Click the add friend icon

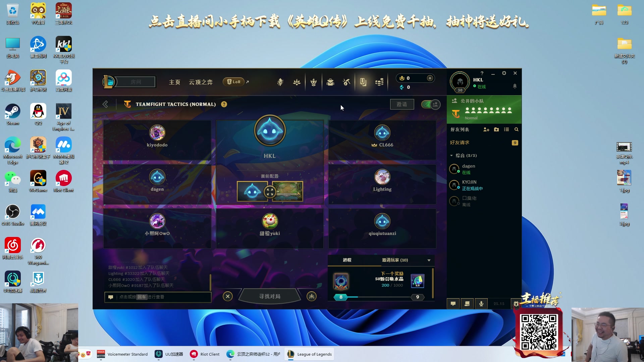[486, 129]
